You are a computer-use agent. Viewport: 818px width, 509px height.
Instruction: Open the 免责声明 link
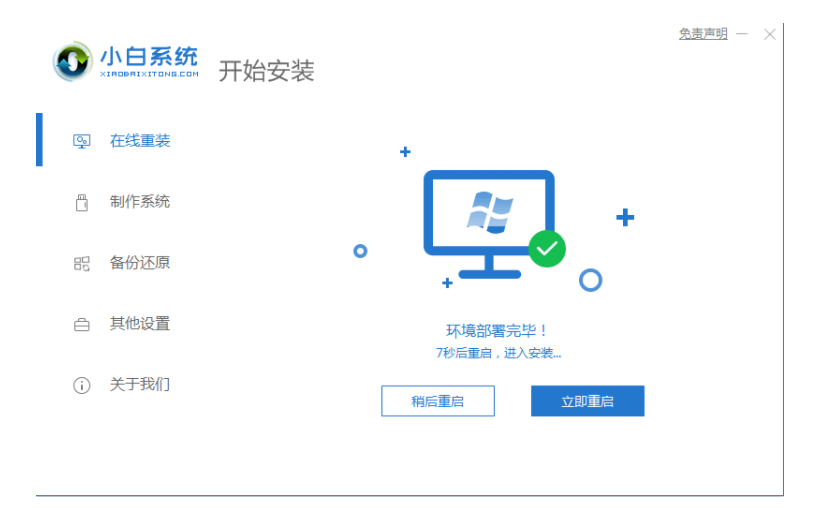click(x=703, y=34)
